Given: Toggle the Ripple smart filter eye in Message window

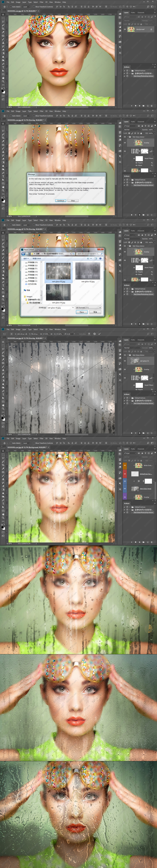Looking at the screenshot, I should coord(136,163).
